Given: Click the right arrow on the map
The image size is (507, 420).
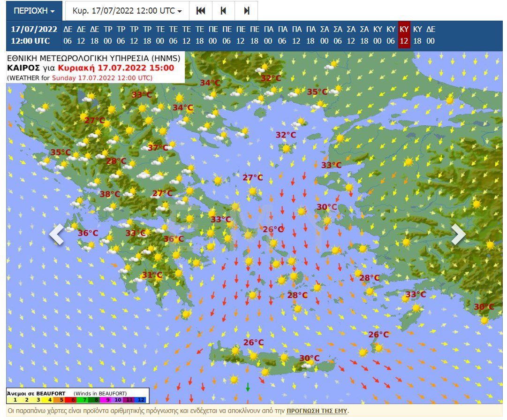Looking at the screenshot, I should pos(458,234).
